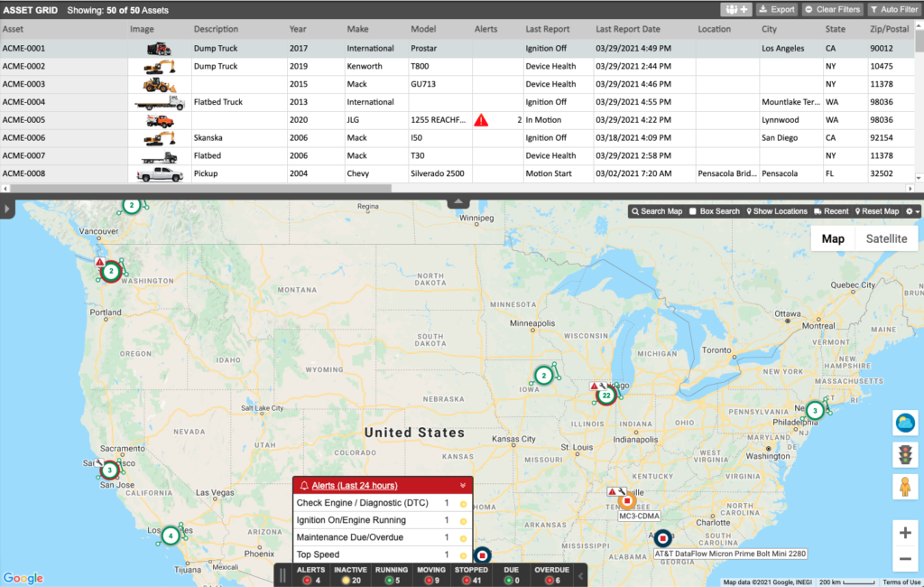Select Ignition On/Engine Running alert row
The width and height of the screenshot is (924, 587).
(x=383, y=520)
